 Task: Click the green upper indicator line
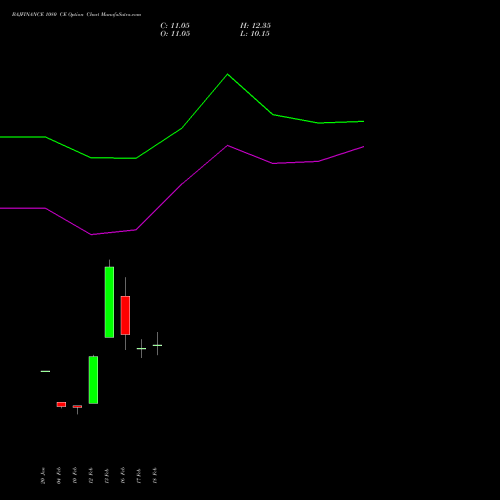228,75
